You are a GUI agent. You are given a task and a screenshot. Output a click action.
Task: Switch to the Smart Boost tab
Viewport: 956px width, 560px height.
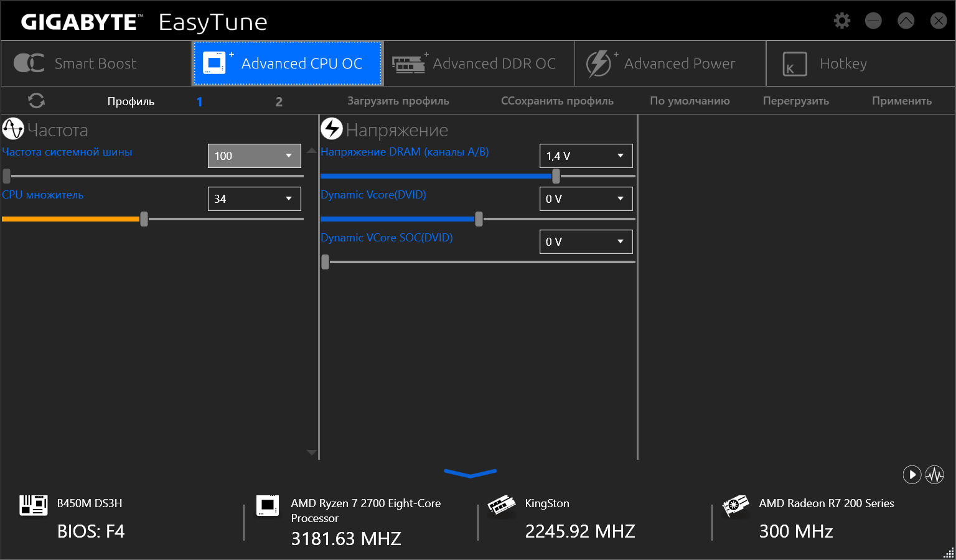[x=96, y=63]
